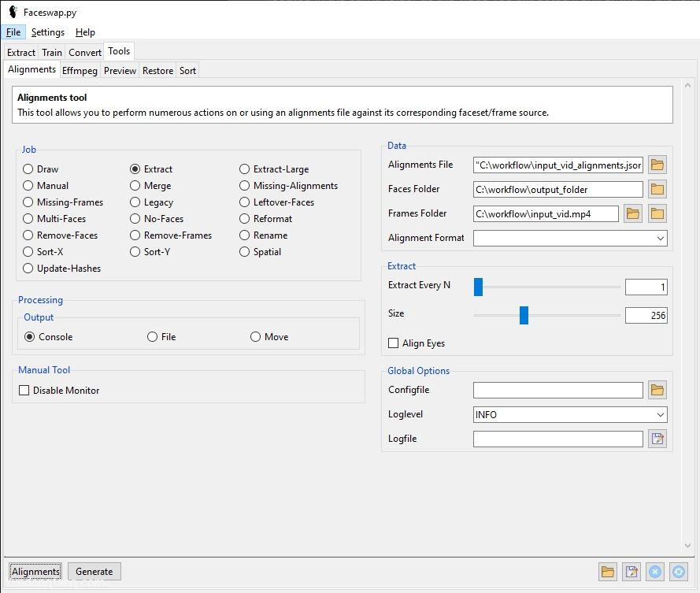
Task: Click the clear settings X icon in the bottom toolbar
Action: (x=655, y=572)
